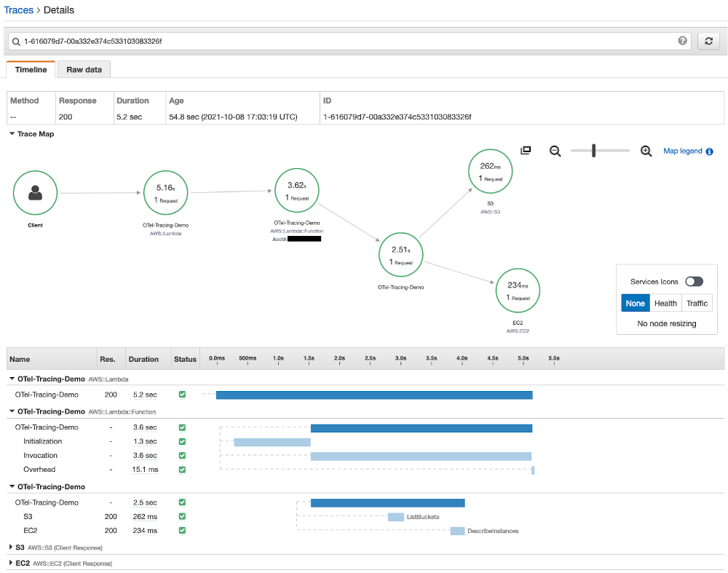Open the search help question mark icon

click(x=683, y=41)
